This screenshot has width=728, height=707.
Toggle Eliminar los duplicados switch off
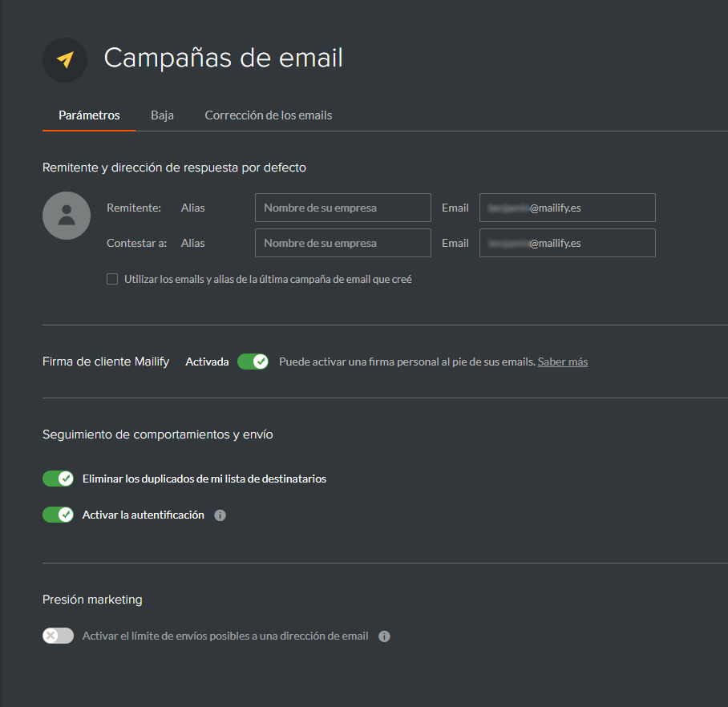coord(58,479)
